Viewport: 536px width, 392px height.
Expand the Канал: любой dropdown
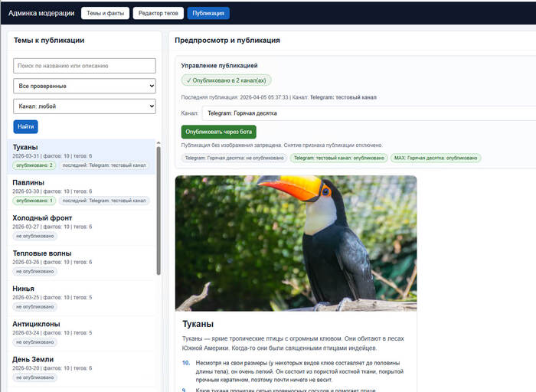tap(84, 106)
